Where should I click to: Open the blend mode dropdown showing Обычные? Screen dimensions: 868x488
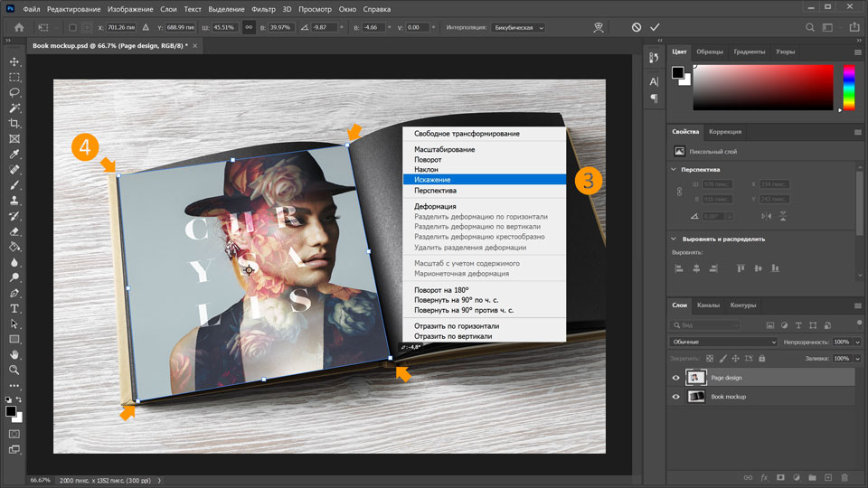pyautogui.click(x=723, y=343)
